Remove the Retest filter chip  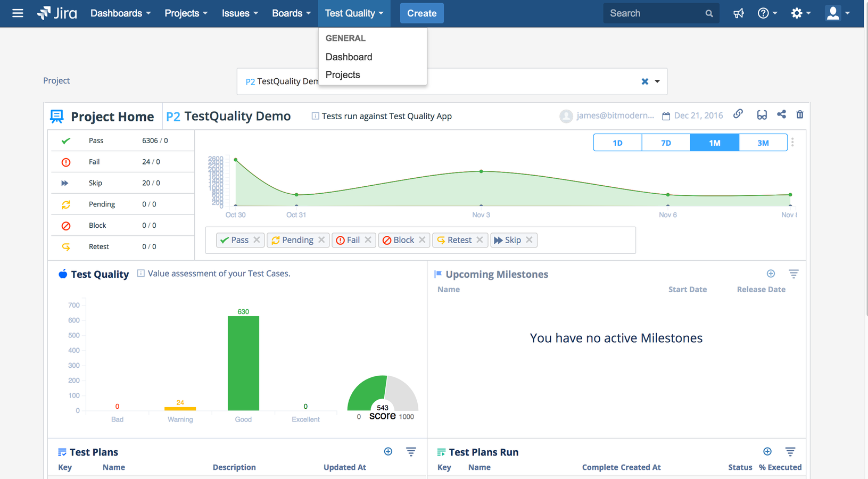point(480,240)
